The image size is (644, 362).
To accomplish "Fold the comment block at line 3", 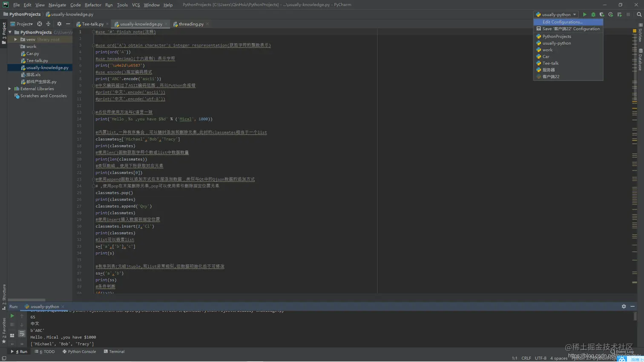I will pyautogui.click(x=93, y=45).
